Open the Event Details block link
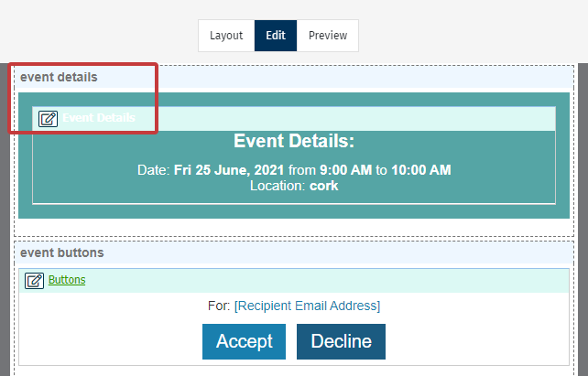 (99, 118)
